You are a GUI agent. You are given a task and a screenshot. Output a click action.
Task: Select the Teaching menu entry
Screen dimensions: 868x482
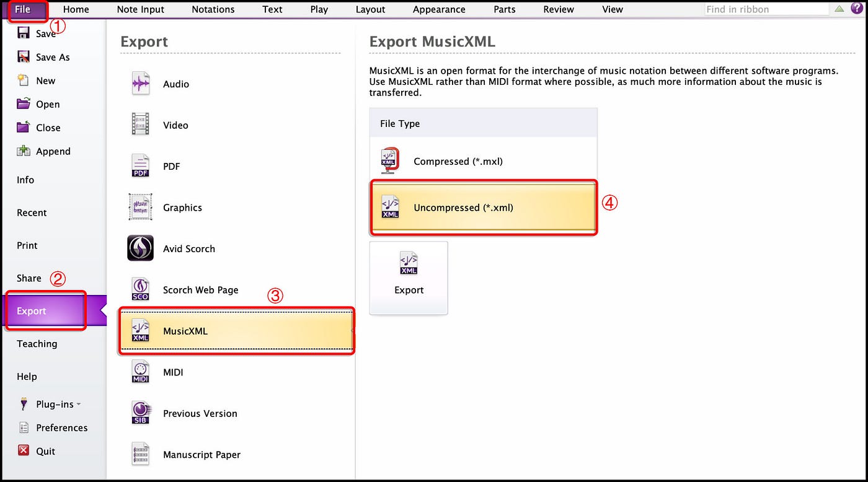pyautogui.click(x=37, y=344)
